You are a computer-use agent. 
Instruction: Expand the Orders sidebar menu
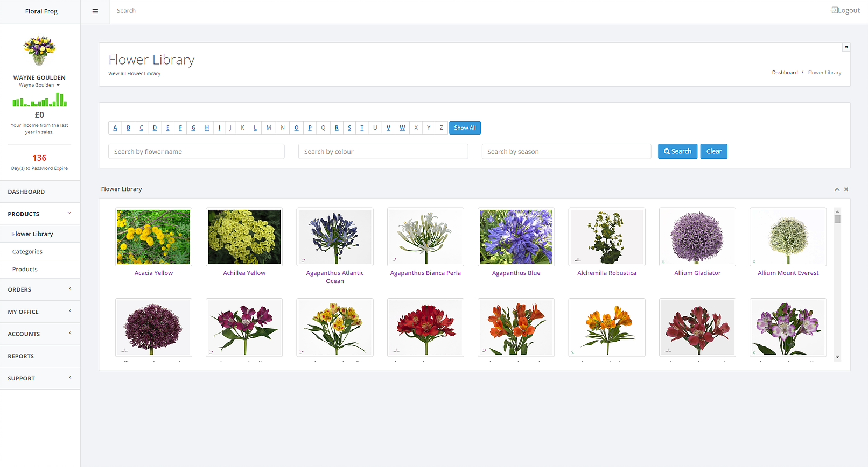coord(40,289)
